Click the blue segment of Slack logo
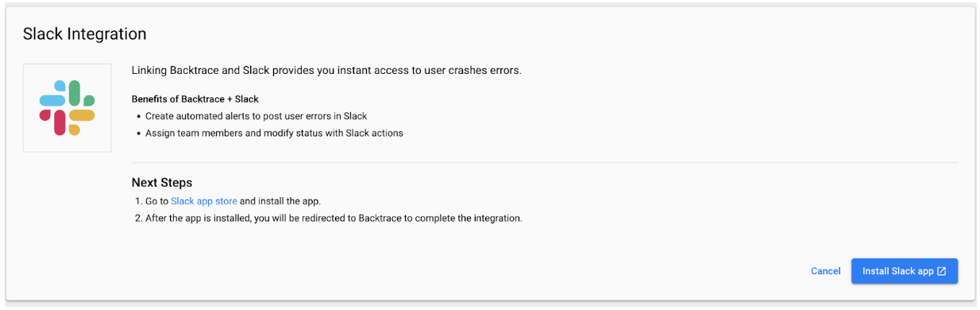980x310 pixels. pos(52,95)
